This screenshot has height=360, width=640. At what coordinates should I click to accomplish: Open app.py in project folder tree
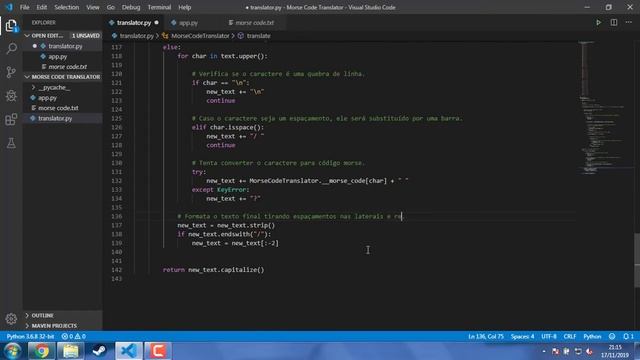47,98
